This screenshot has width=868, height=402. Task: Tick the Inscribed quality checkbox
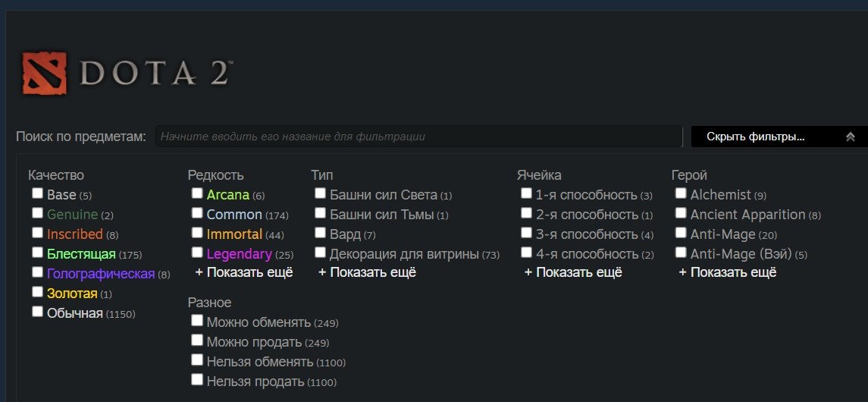coord(37,233)
